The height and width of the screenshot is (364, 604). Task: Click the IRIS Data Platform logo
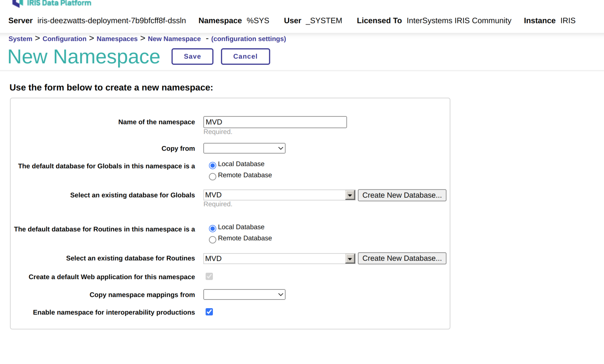(52, 3)
